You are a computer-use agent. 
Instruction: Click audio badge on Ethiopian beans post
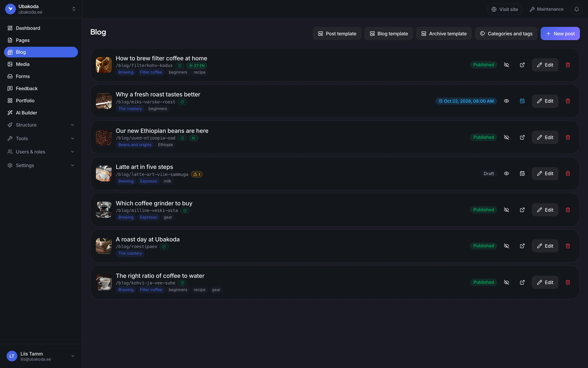coord(193,138)
